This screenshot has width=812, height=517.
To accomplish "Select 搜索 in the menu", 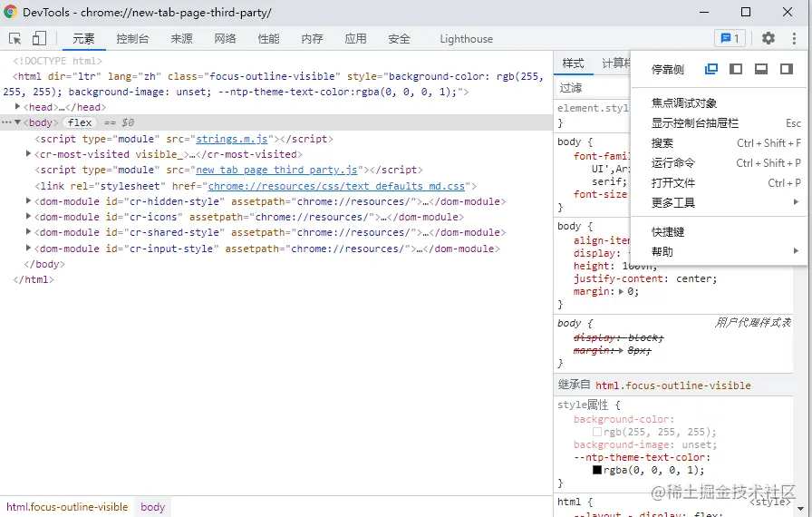I will point(720,143).
